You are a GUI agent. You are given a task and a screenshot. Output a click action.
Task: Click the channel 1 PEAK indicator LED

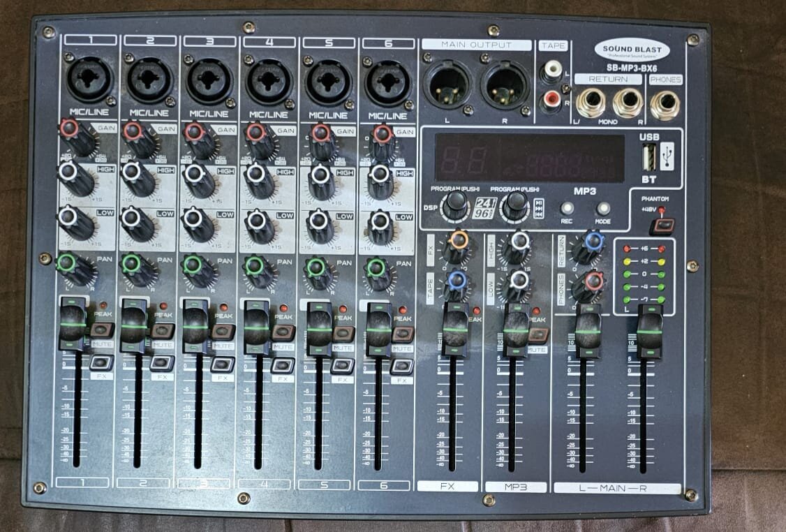[103, 305]
